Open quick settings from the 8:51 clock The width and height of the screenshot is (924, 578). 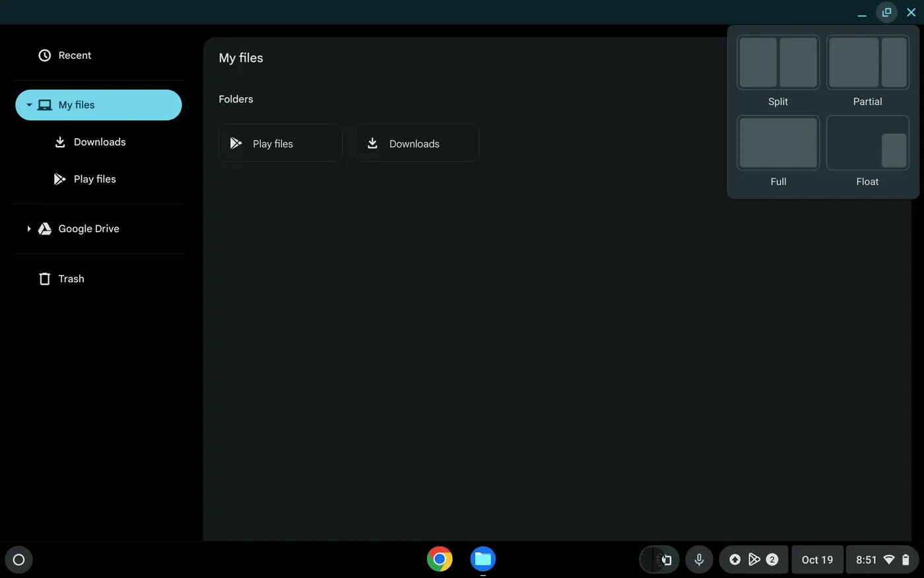(x=882, y=560)
